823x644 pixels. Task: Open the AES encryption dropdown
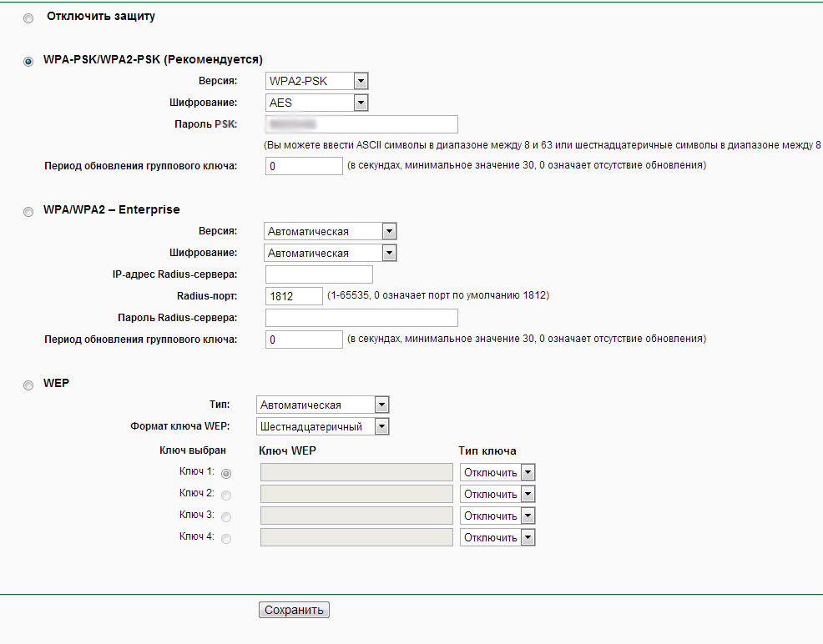point(316,103)
